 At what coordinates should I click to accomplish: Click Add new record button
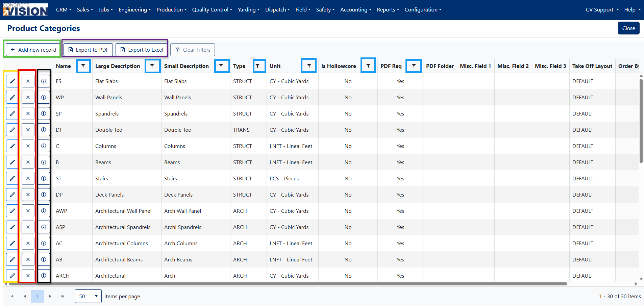coord(33,50)
